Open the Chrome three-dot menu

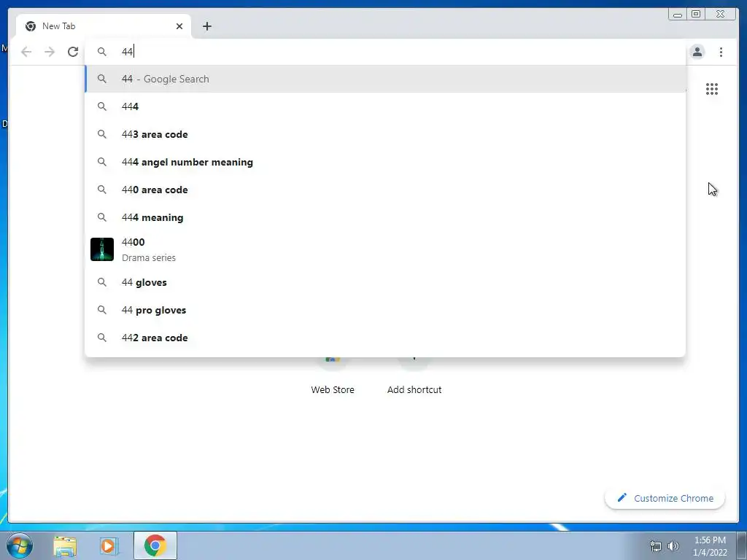click(721, 52)
